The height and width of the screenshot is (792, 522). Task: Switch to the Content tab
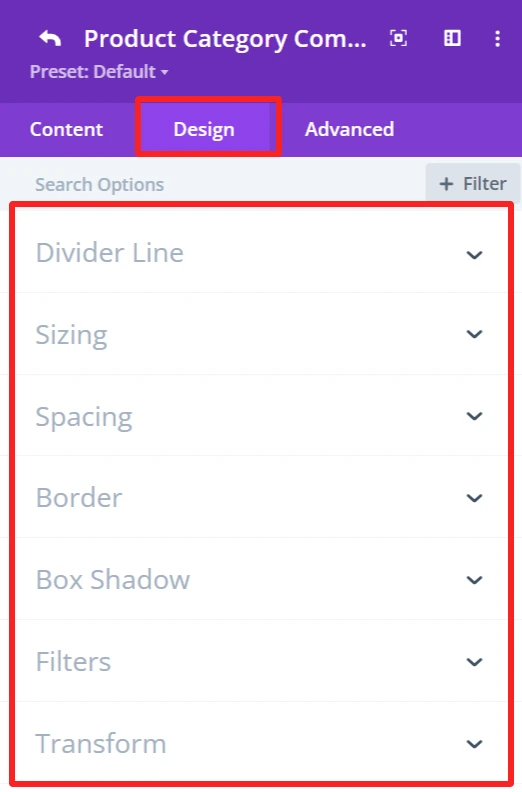(x=66, y=129)
